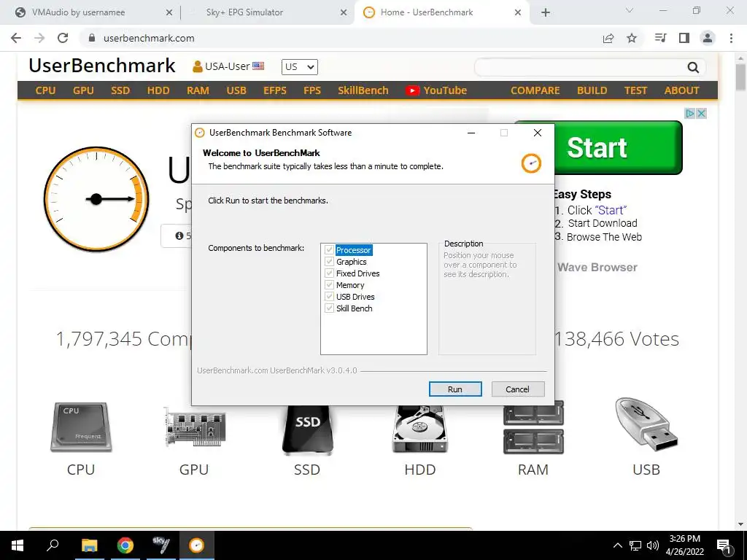
Task: Show hidden tray icons chevron
Action: (617, 545)
